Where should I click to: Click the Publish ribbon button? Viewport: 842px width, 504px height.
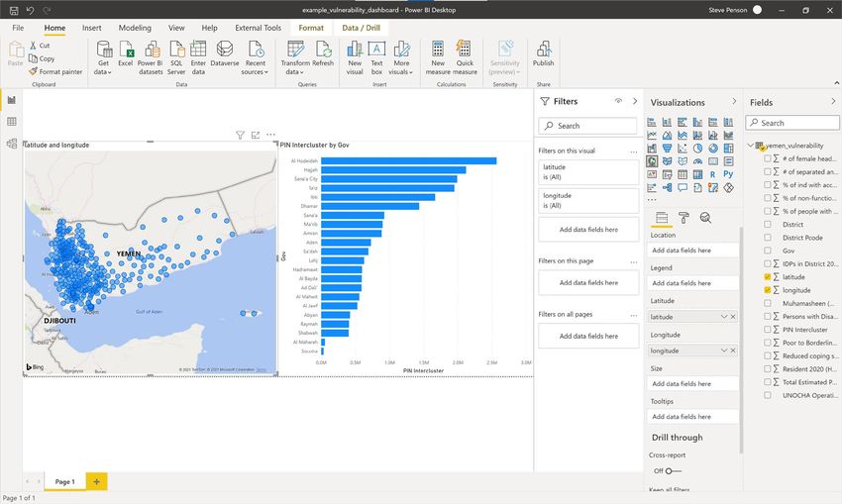click(544, 54)
